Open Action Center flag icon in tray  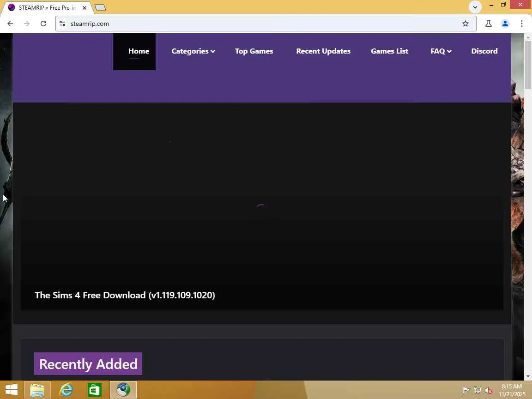[x=466, y=390]
